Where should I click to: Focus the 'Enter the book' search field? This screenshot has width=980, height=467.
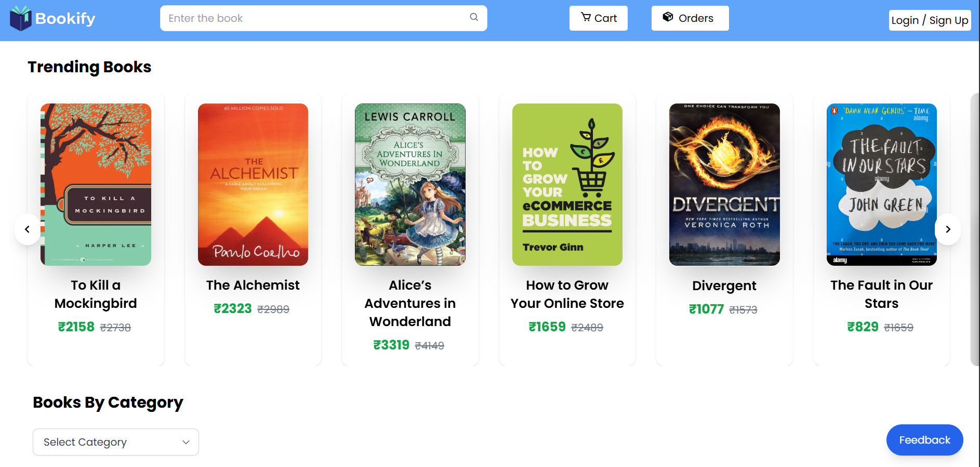click(323, 18)
